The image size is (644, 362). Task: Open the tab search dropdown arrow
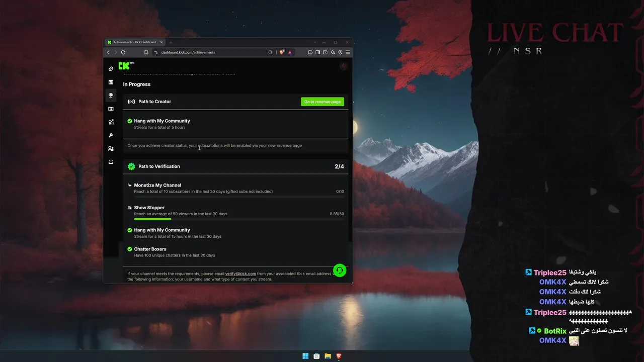click(315, 42)
